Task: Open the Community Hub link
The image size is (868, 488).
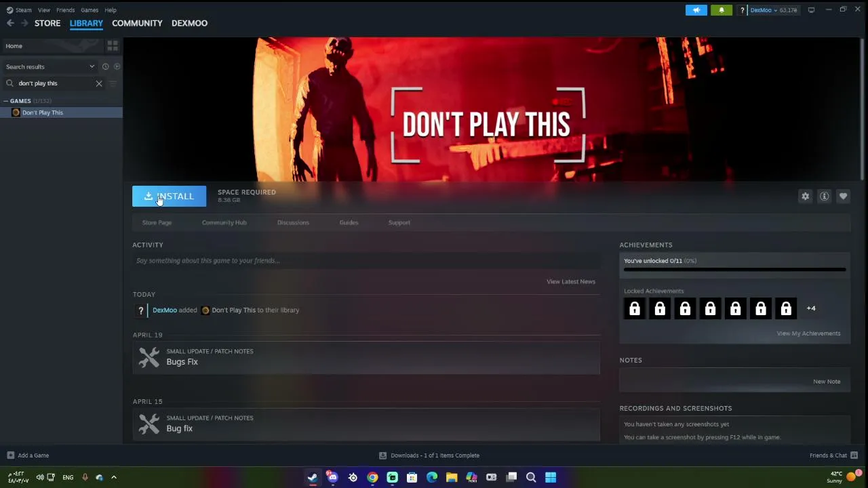Action: tap(224, 222)
